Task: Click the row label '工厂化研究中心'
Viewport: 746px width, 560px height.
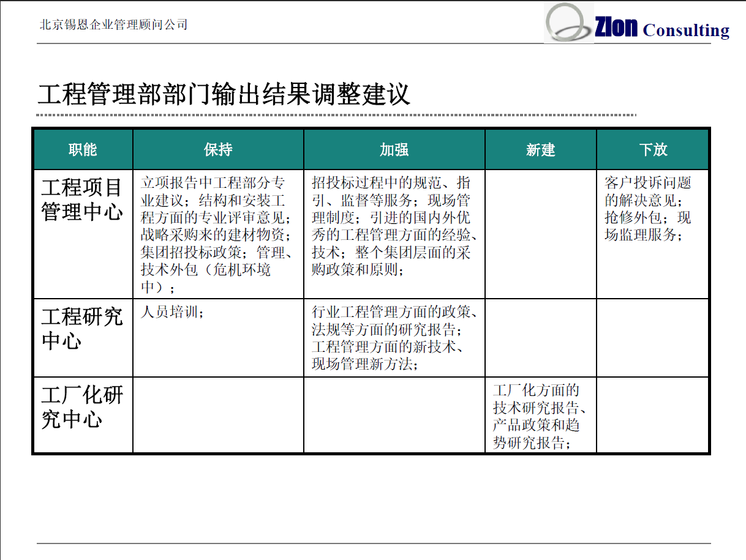Action: tap(82, 407)
